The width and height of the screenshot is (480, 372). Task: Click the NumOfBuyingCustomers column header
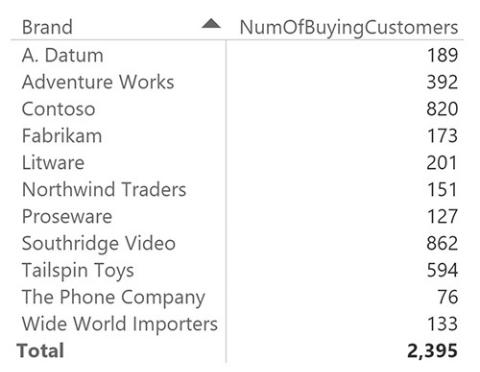click(349, 28)
